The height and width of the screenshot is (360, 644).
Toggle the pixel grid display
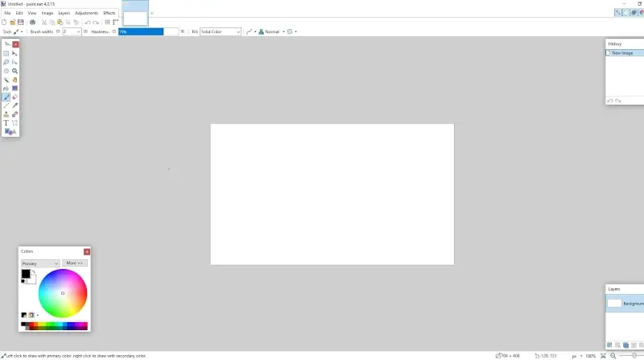pyautogui.click(x=107, y=23)
